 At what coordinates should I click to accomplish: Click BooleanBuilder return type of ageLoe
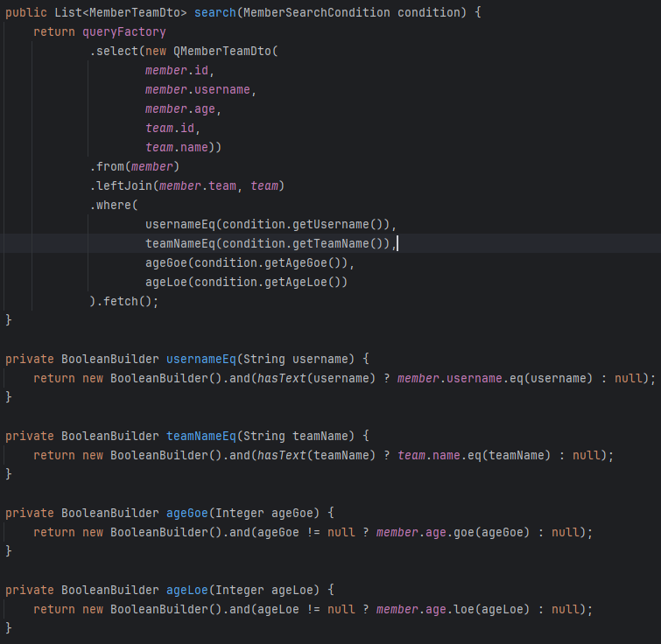pyautogui.click(x=110, y=591)
